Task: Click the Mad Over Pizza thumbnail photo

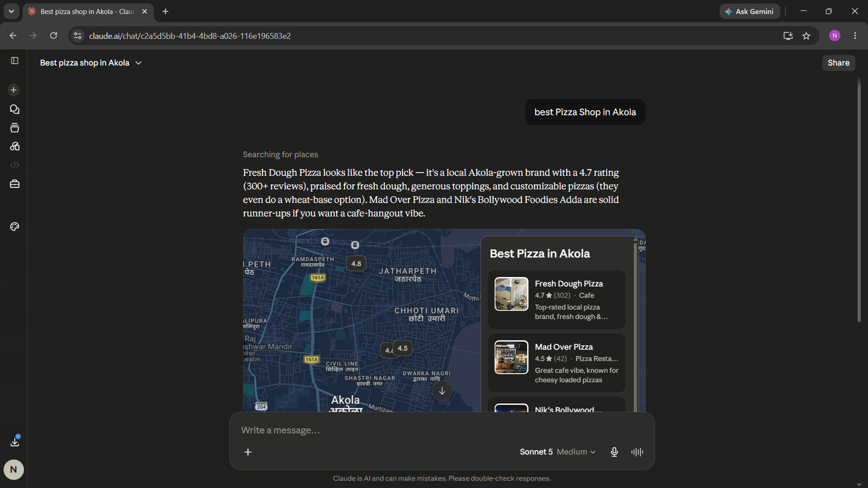Action: pyautogui.click(x=511, y=357)
